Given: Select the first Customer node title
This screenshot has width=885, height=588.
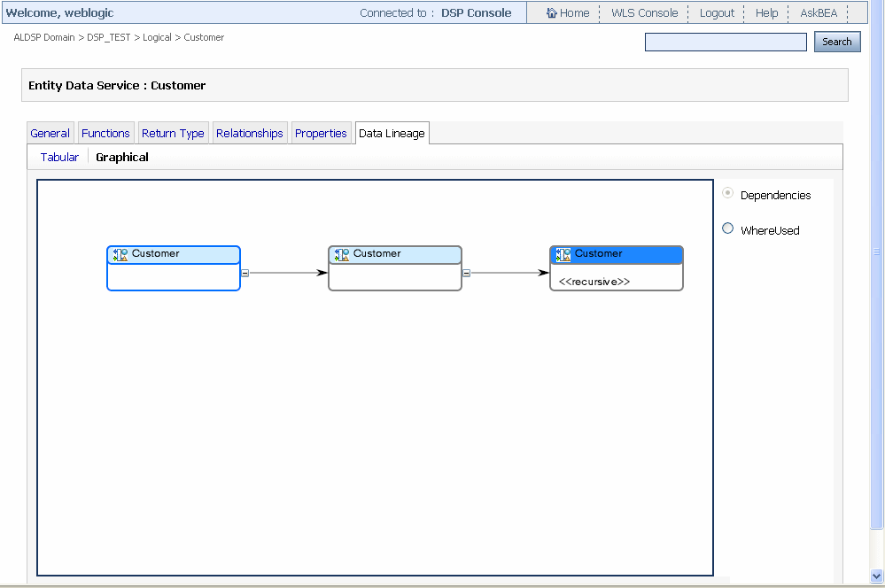Looking at the screenshot, I should 155,253.
